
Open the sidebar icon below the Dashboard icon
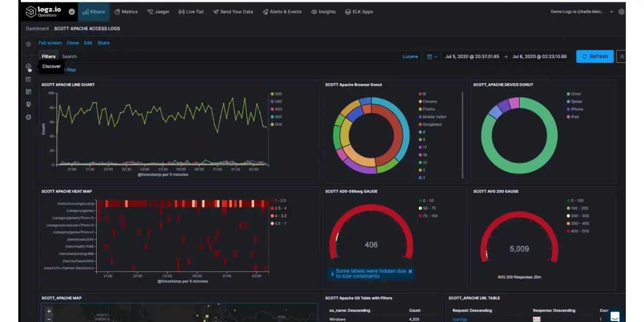(x=28, y=104)
